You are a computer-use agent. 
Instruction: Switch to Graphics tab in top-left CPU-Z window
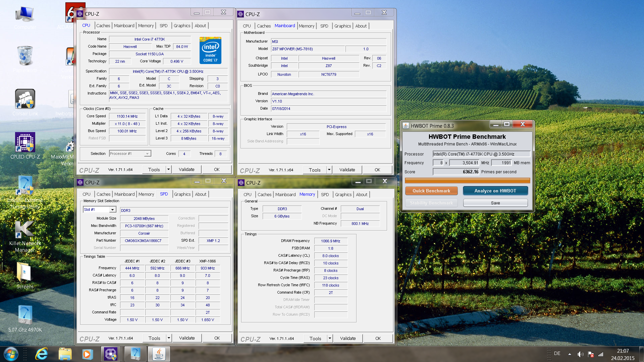pos(182,25)
